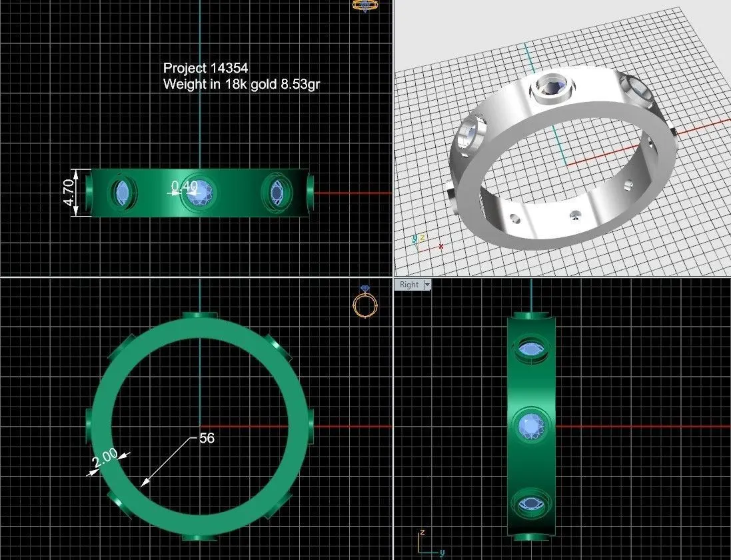Select the 0.40 dimension label
The height and width of the screenshot is (560, 731).
pos(185,186)
